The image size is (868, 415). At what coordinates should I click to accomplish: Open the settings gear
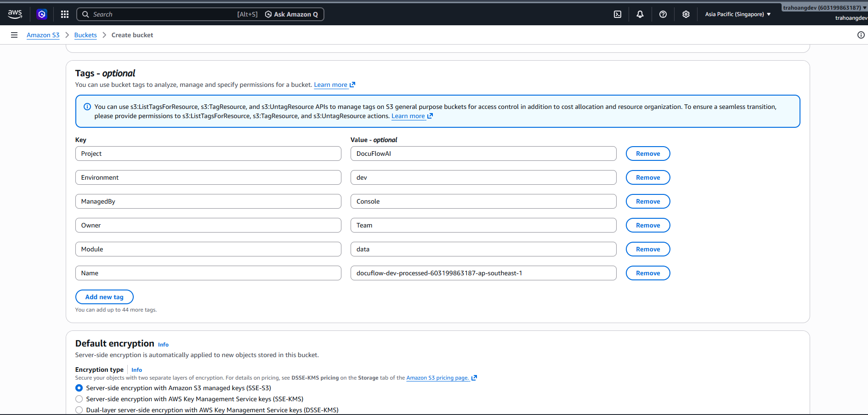tap(686, 14)
